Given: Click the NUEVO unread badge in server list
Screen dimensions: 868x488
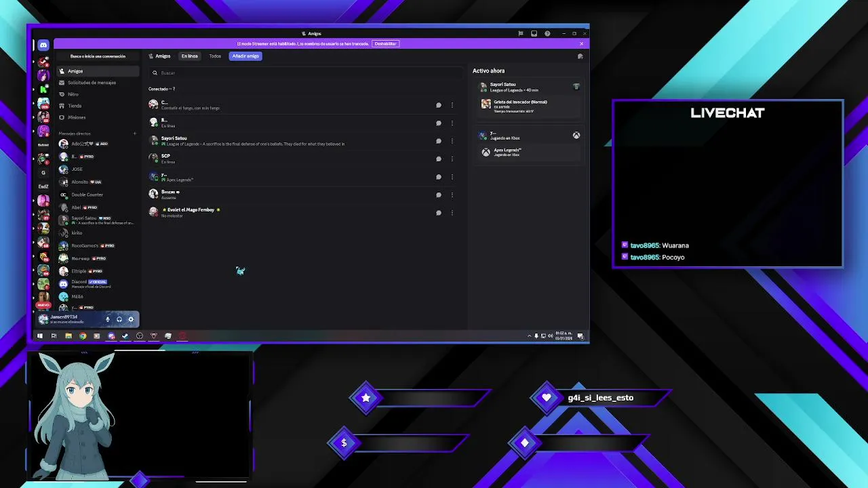Looking at the screenshot, I should pos(43,305).
